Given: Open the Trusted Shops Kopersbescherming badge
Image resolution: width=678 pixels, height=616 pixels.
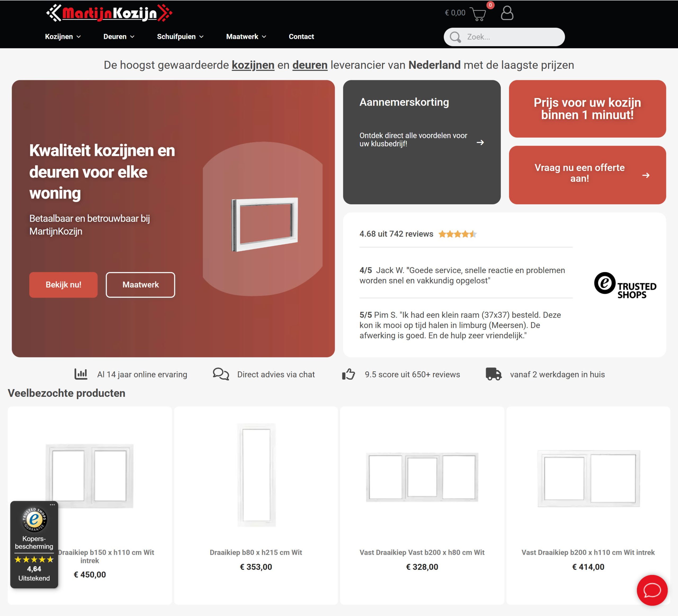Looking at the screenshot, I should click(x=34, y=545).
